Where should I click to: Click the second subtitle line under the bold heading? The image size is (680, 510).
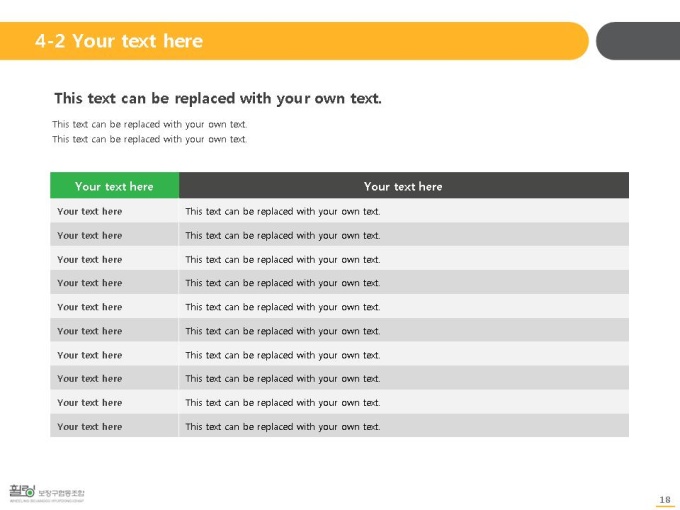(150, 139)
